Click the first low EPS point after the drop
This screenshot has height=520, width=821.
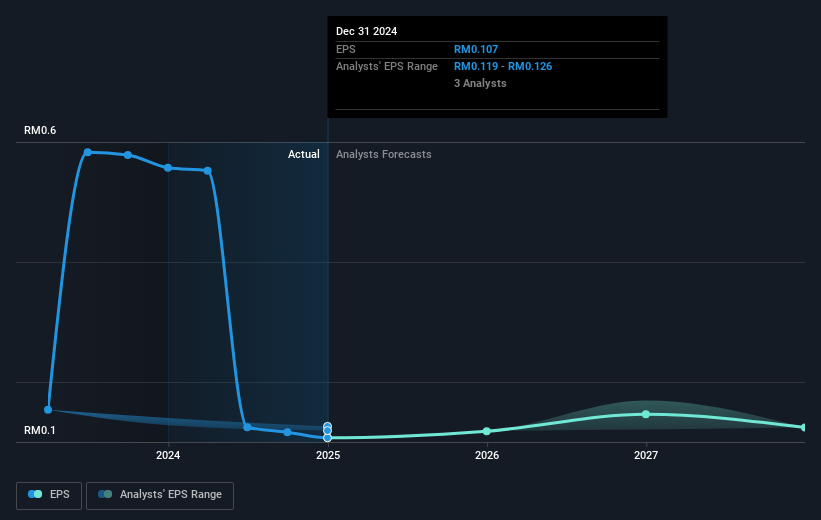[247, 427]
